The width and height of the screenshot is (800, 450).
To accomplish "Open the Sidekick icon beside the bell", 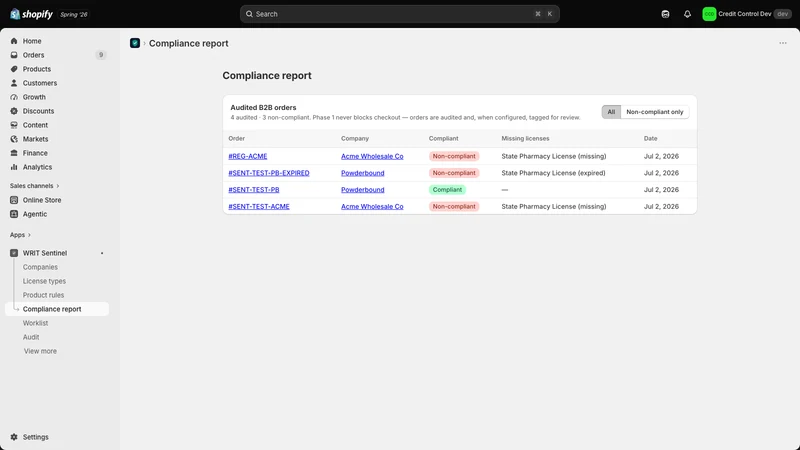I will (665, 14).
